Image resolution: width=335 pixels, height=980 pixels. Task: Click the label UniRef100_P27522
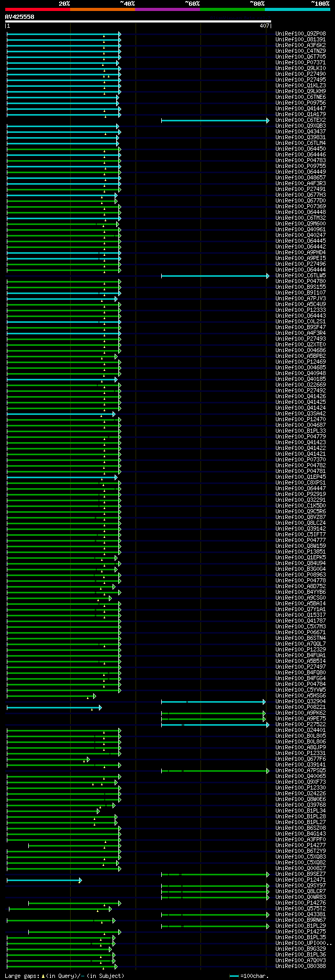[300, 725]
